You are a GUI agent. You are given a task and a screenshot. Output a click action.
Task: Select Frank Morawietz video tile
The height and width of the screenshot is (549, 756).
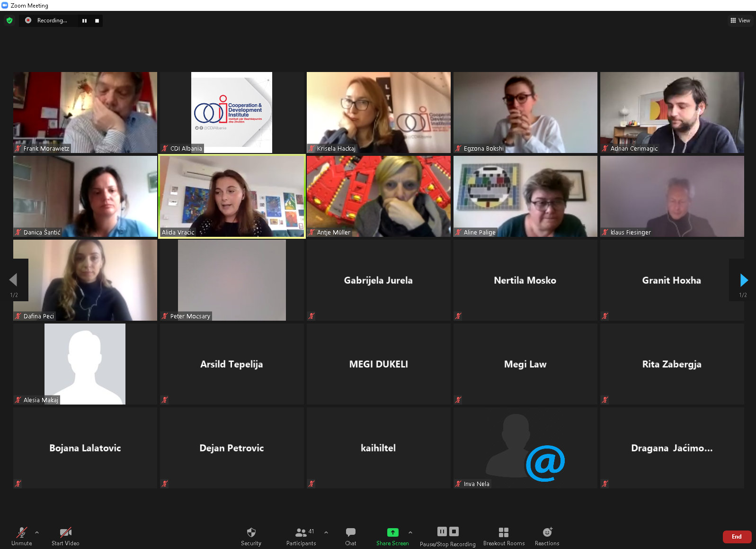pos(85,112)
